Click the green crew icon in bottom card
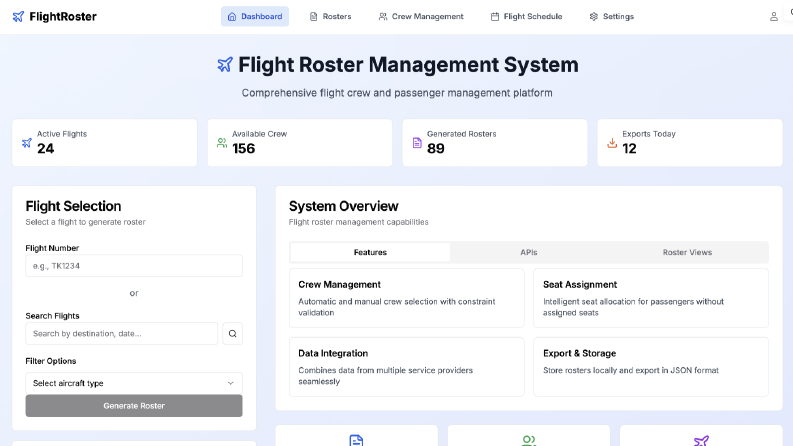The height and width of the screenshot is (446, 793). tap(528, 440)
